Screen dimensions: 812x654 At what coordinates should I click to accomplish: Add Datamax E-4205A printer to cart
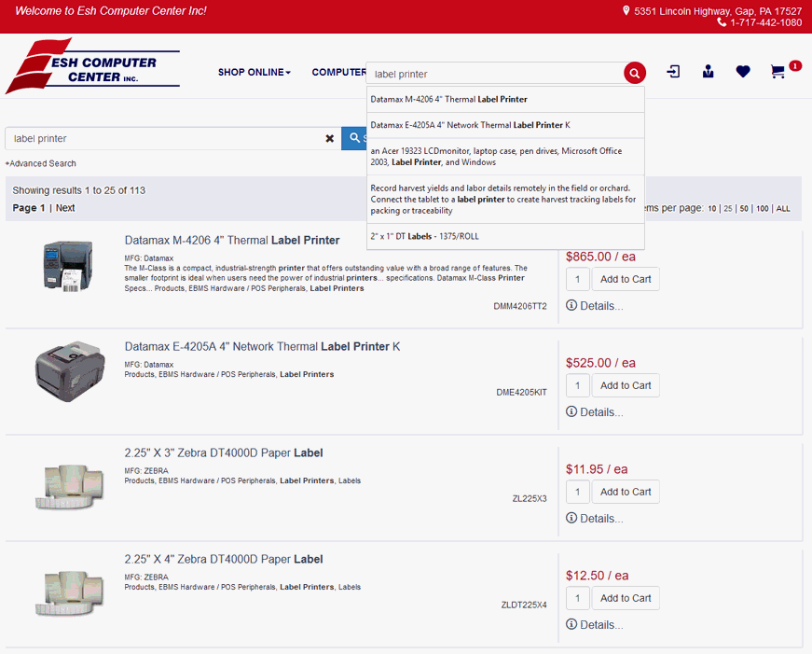click(x=625, y=385)
